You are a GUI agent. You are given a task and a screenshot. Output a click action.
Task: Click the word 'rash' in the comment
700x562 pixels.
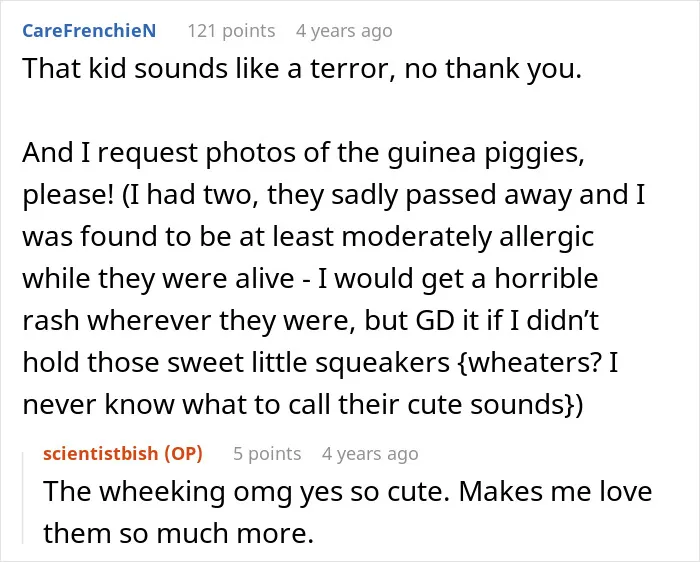pos(50,321)
